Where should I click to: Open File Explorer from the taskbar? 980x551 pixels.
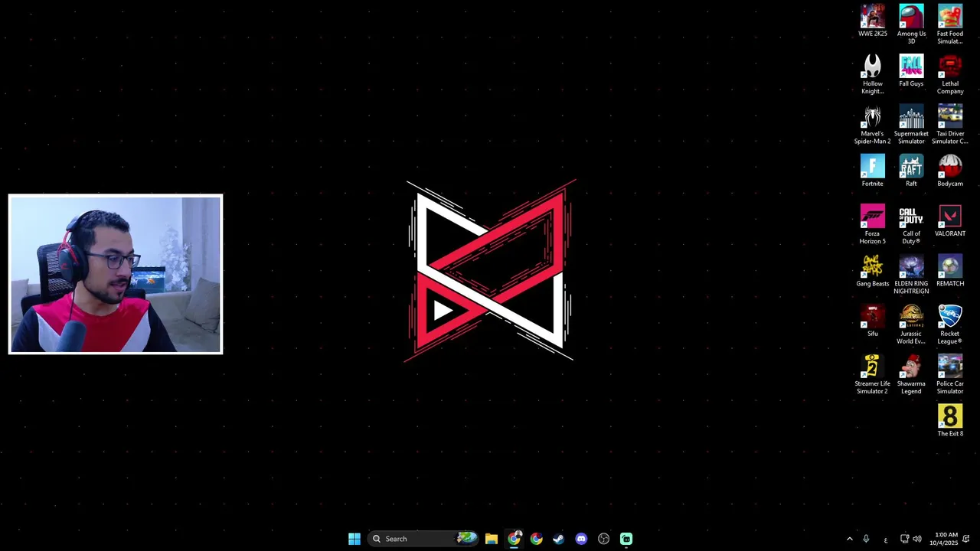pos(492,539)
